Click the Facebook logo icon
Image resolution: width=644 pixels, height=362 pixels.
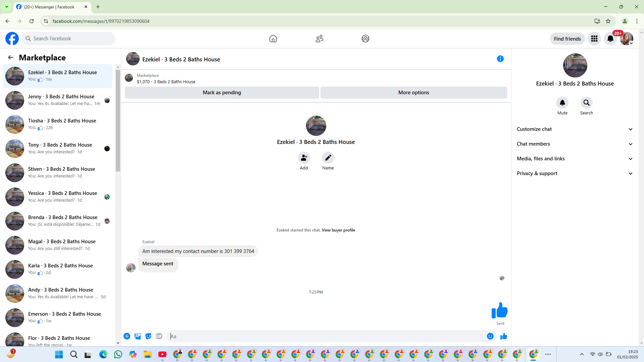pos(12,39)
